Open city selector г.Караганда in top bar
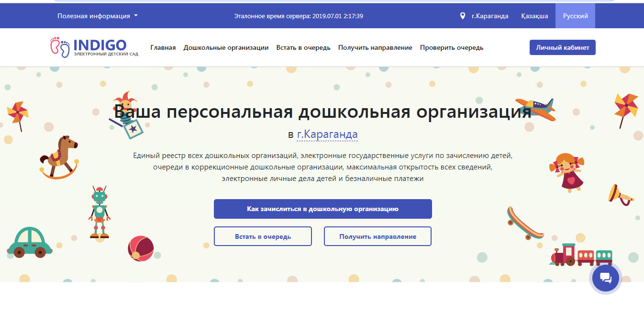Image resolution: width=644 pixels, height=314 pixels. (x=489, y=16)
